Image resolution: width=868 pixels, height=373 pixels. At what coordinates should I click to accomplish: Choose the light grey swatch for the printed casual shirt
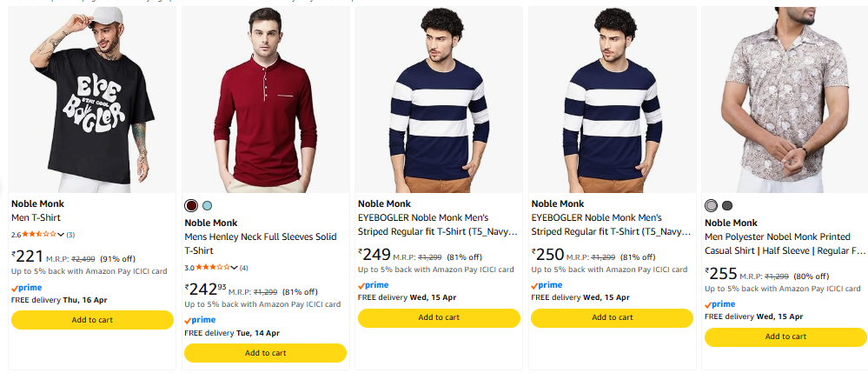[x=712, y=205]
